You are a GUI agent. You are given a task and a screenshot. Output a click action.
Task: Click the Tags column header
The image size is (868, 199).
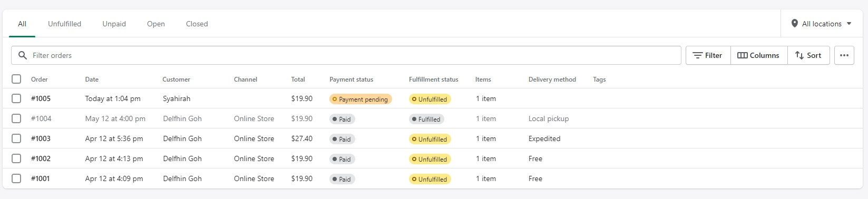[x=599, y=79]
